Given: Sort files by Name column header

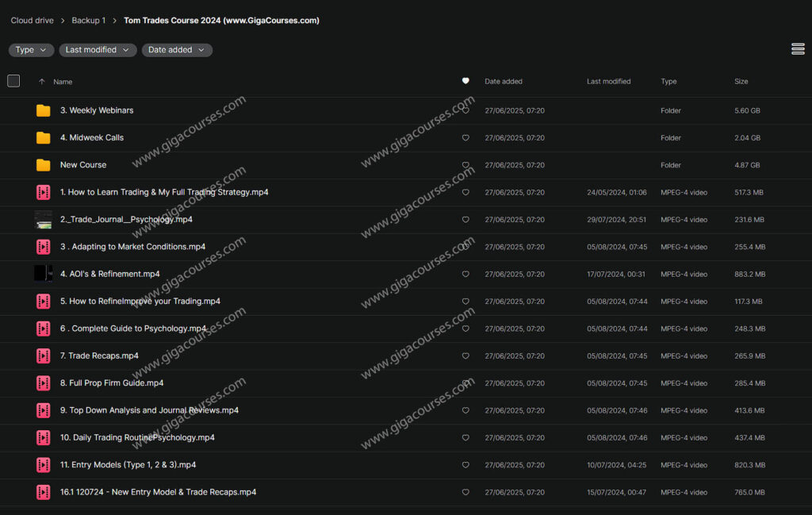Looking at the screenshot, I should (x=62, y=82).
